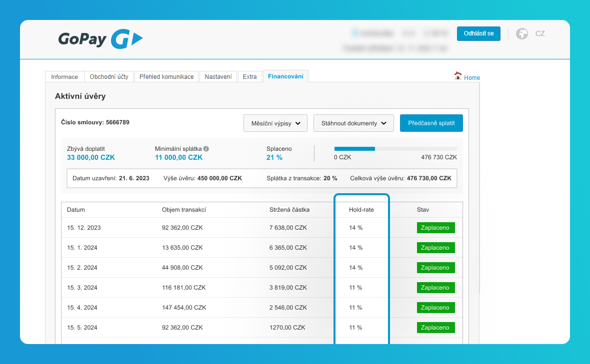
Task: Click the Zaplaceno badge for 15. 4. 2024
Action: (x=435, y=307)
